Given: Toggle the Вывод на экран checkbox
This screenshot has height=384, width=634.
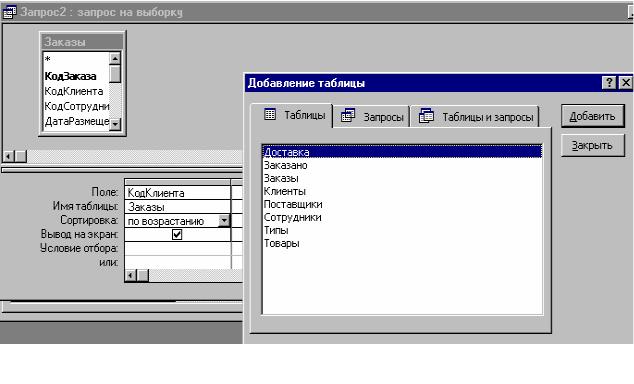Looking at the screenshot, I should tap(177, 234).
